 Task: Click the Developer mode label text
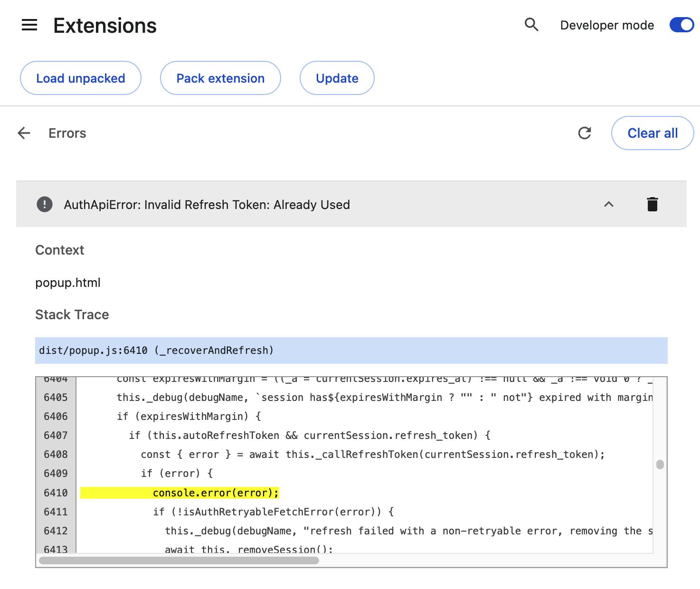tap(607, 25)
